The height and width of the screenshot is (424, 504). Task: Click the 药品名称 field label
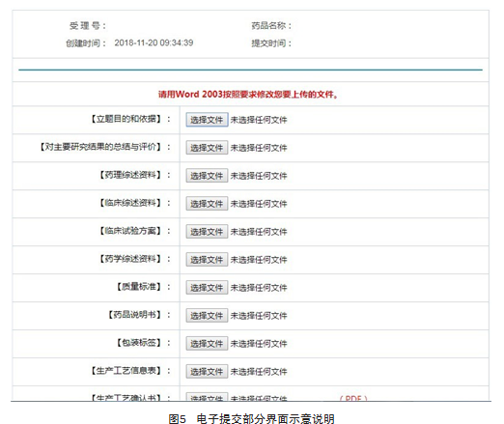click(271, 26)
